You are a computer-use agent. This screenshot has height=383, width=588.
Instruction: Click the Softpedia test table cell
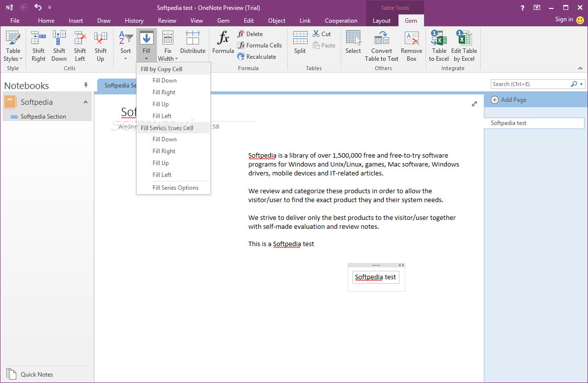(375, 277)
